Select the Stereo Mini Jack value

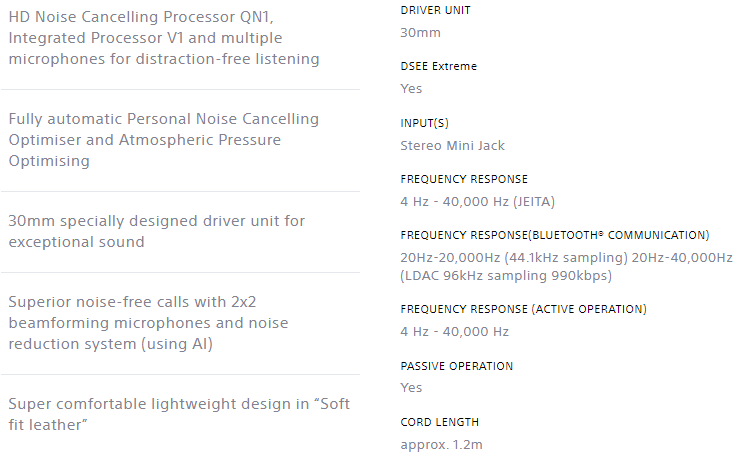[452, 145]
